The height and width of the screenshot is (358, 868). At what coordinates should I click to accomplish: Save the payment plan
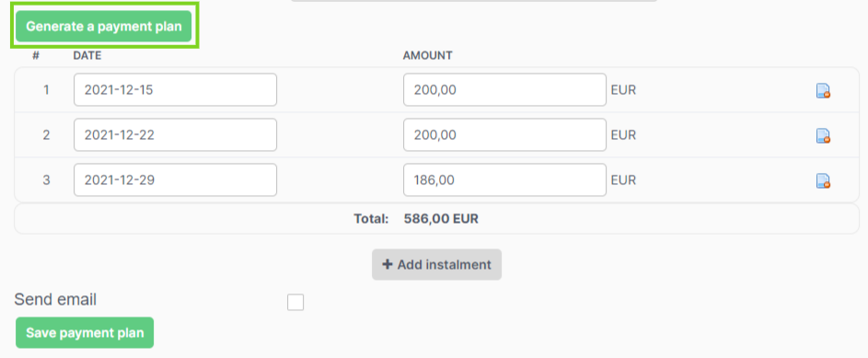(85, 332)
